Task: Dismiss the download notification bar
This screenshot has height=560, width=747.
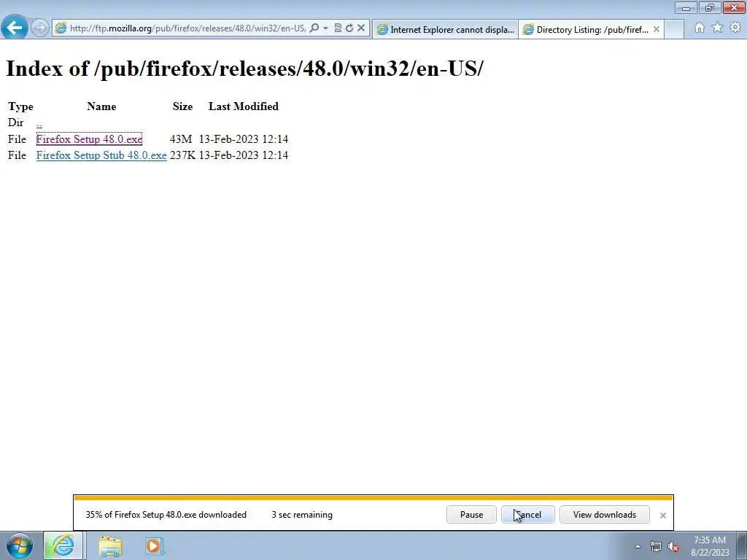Action: 662,516
